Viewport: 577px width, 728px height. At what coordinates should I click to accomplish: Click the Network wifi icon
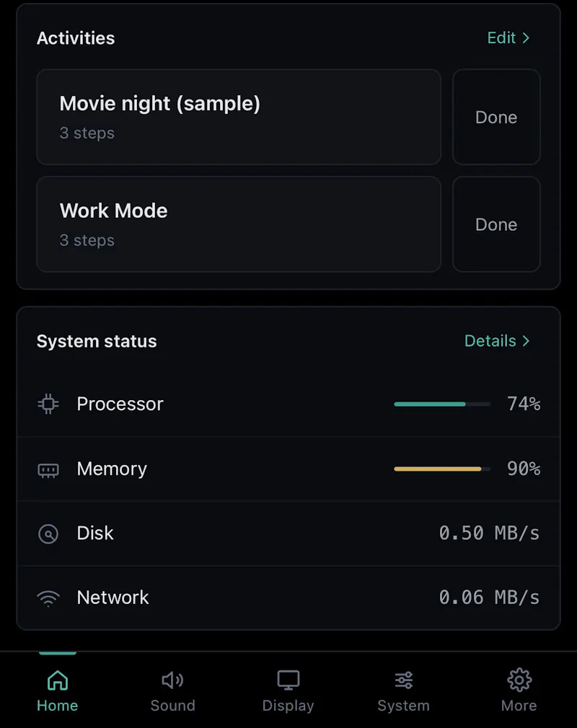click(x=48, y=598)
